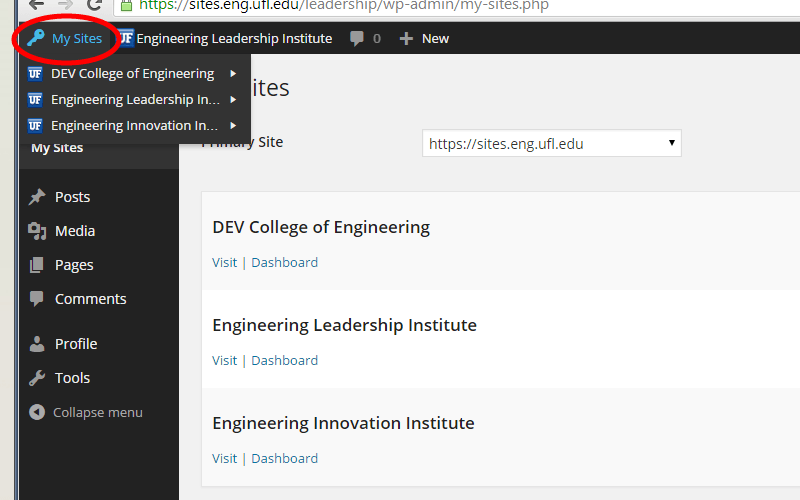The image size is (800, 500).
Task: Click the UF logo beside Engineering Leadership Institute
Action: click(x=126, y=39)
